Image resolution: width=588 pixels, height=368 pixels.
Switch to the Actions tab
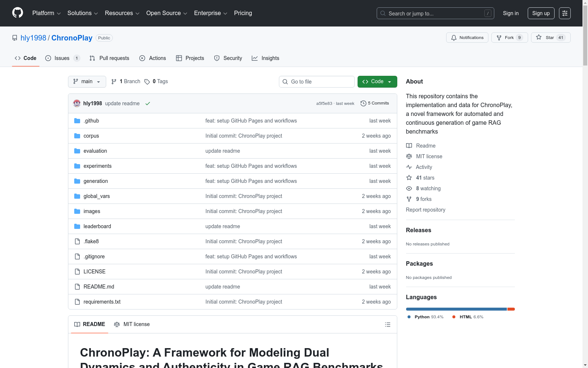(x=153, y=58)
